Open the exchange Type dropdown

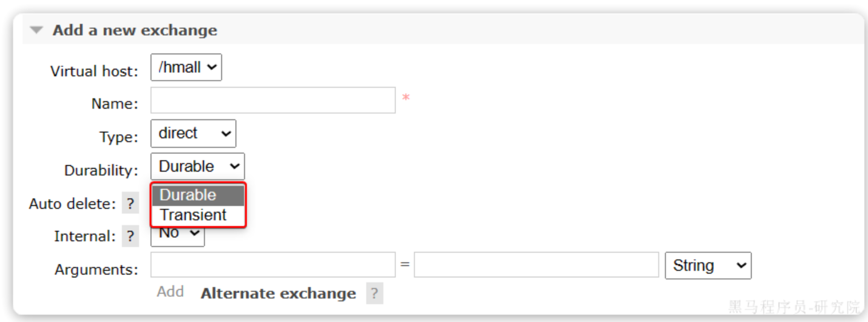click(x=193, y=134)
